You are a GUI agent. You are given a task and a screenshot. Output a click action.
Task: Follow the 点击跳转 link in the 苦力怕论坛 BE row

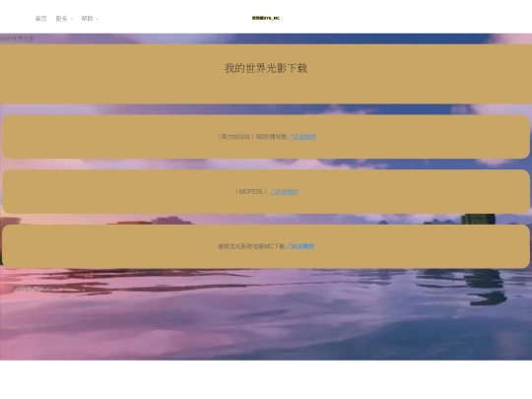tap(302, 137)
